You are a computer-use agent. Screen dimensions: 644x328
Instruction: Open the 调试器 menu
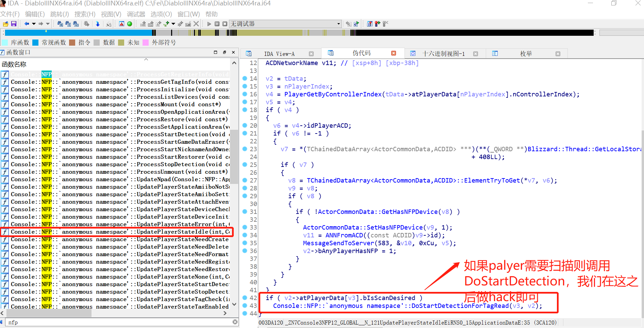click(x=136, y=14)
